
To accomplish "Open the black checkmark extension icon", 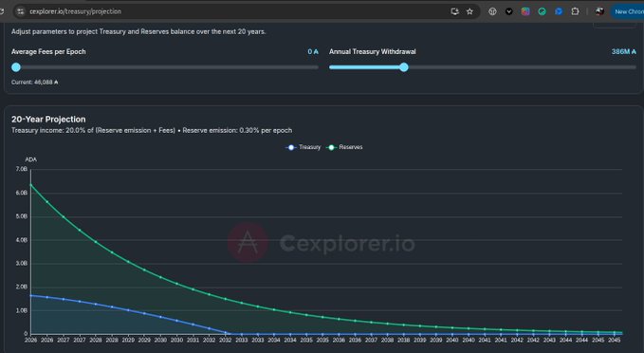I will coord(509,11).
